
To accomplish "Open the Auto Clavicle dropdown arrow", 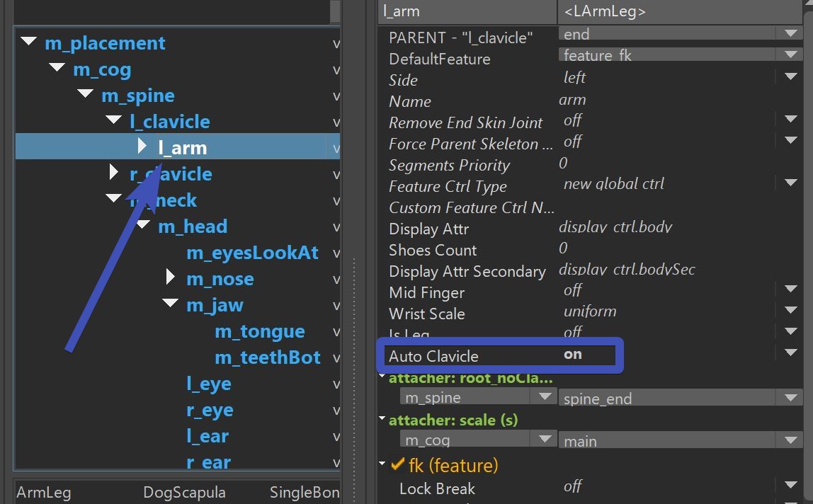I will tap(791, 353).
